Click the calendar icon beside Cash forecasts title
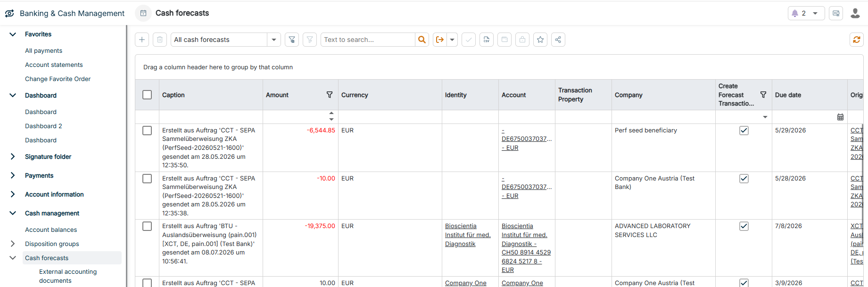 coord(143,13)
